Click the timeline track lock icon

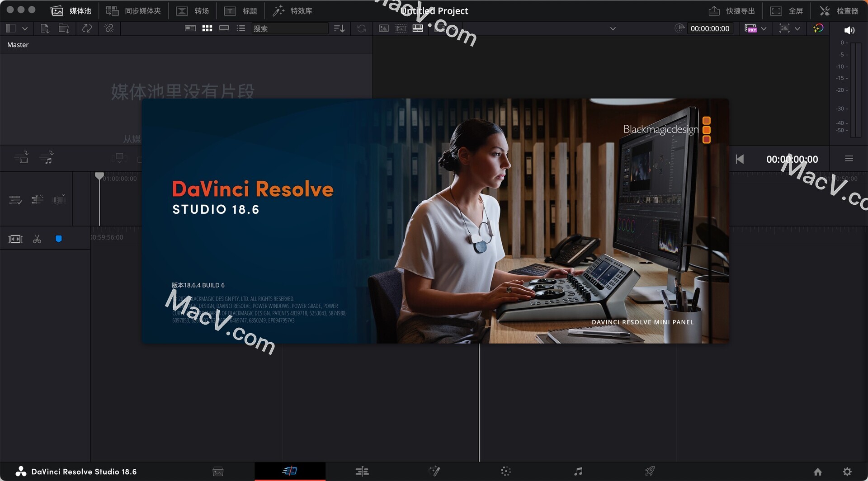point(37,199)
